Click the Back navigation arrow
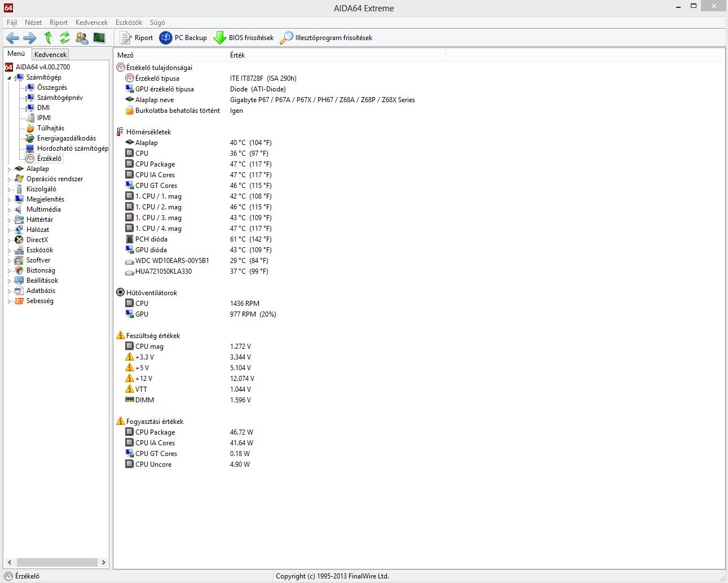 pos(12,38)
